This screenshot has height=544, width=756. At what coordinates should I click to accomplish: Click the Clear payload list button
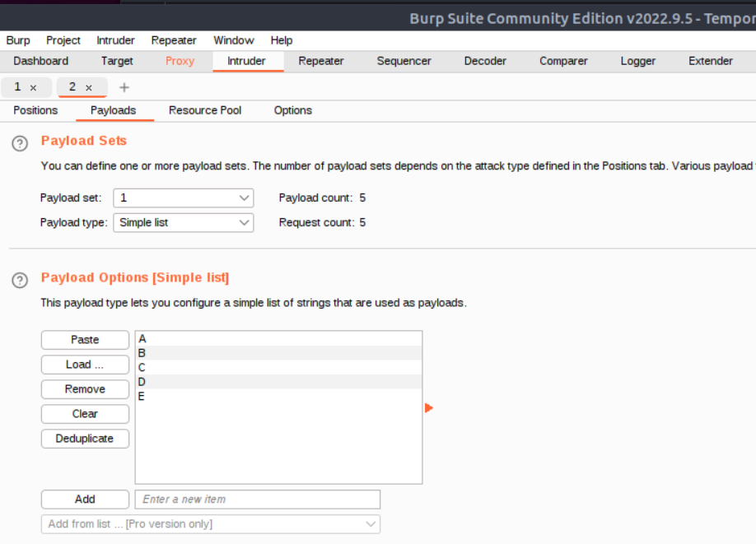[85, 414]
